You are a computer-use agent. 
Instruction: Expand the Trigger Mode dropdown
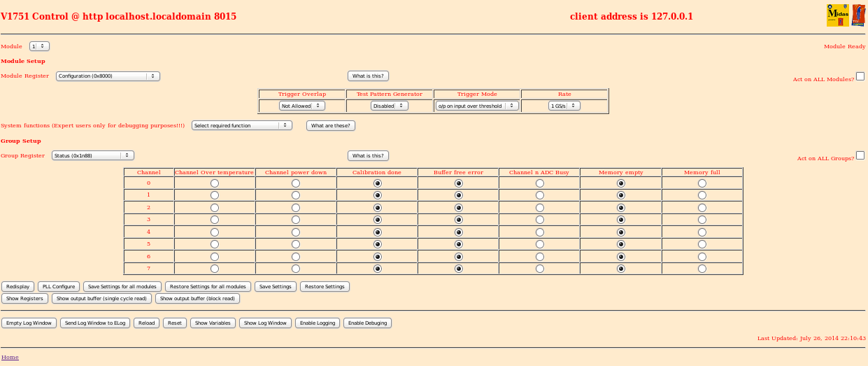click(476, 106)
